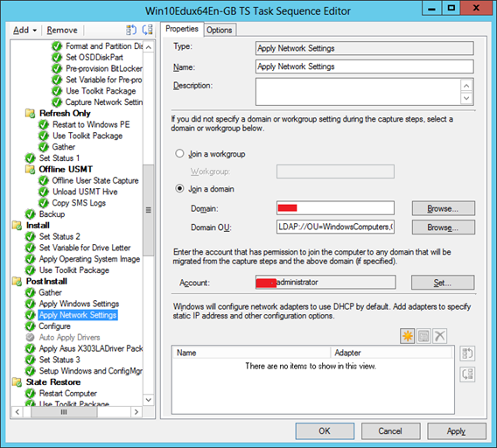The height and width of the screenshot is (448, 497).
Task: Select the disabled Auto Apply Drivers step
Action: pos(69,338)
